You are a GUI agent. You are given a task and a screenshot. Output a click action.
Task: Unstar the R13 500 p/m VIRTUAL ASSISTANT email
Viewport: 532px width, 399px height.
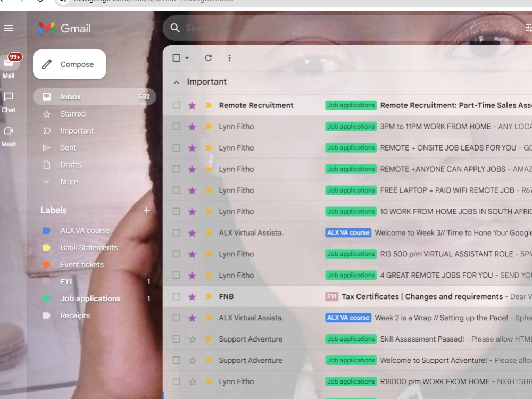coord(192,254)
